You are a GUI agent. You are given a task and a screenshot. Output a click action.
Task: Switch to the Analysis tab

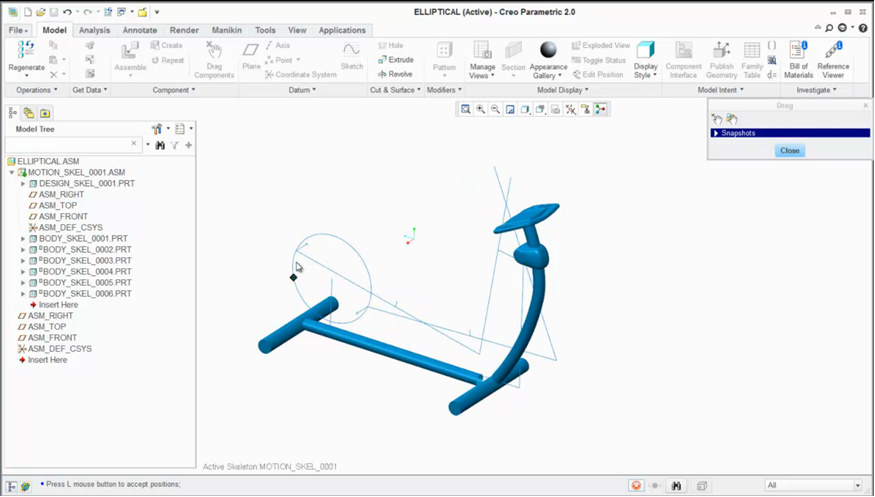(94, 30)
